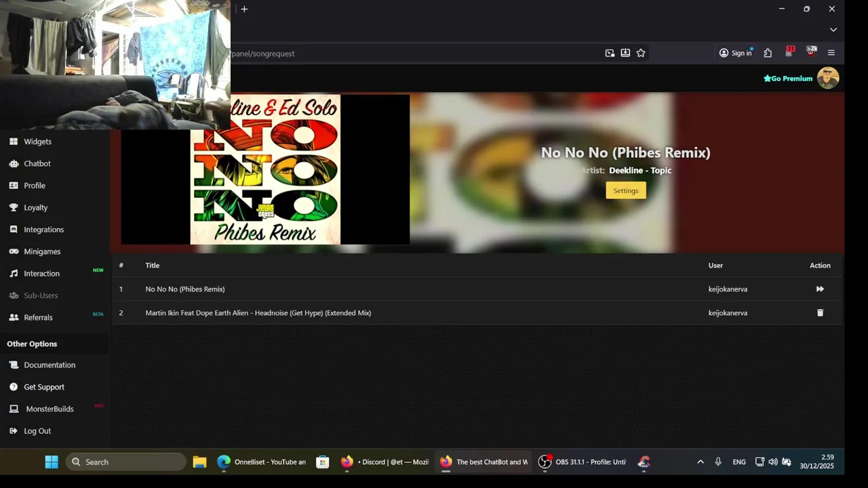Click the Minigames gamepad icon
Image resolution: width=868 pixels, height=488 pixels.
pos(14,251)
